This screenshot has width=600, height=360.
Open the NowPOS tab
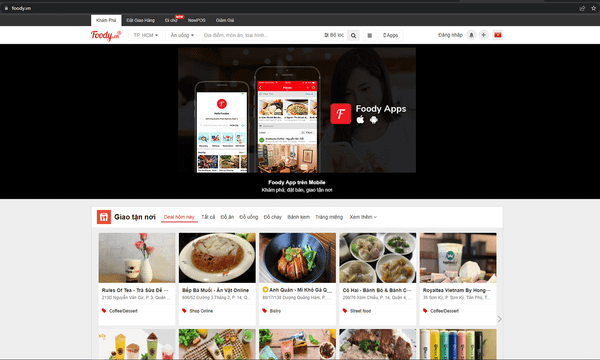click(x=197, y=20)
